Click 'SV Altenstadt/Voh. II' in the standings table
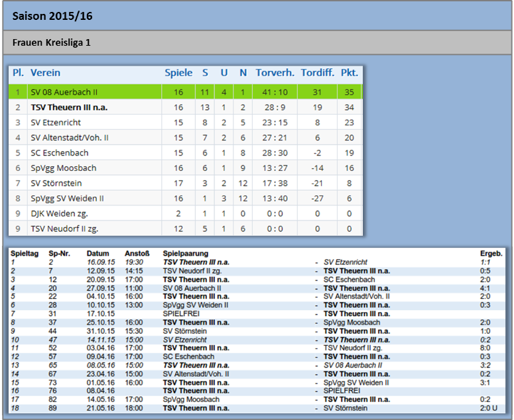 click(x=70, y=138)
